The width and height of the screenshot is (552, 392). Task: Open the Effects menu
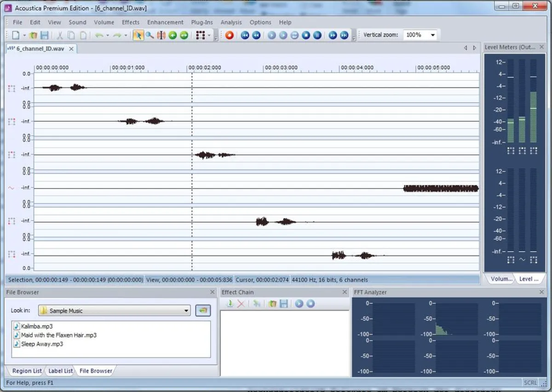[x=130, y=22]
